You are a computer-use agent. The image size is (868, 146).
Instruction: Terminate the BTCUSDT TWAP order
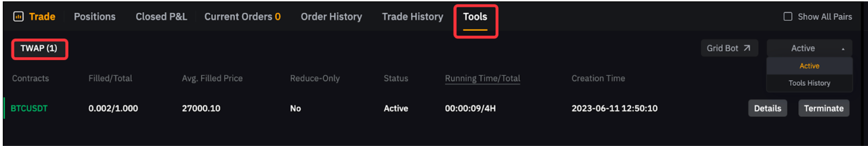pos(823,108)
